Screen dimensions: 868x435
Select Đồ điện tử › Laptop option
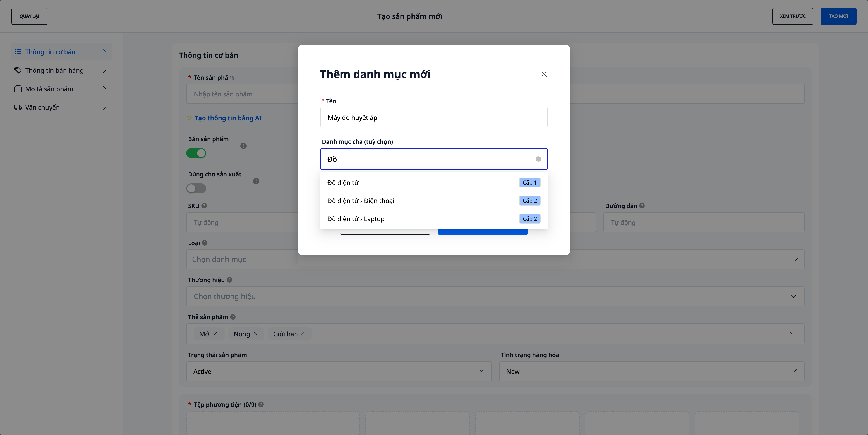coord(434,219)
